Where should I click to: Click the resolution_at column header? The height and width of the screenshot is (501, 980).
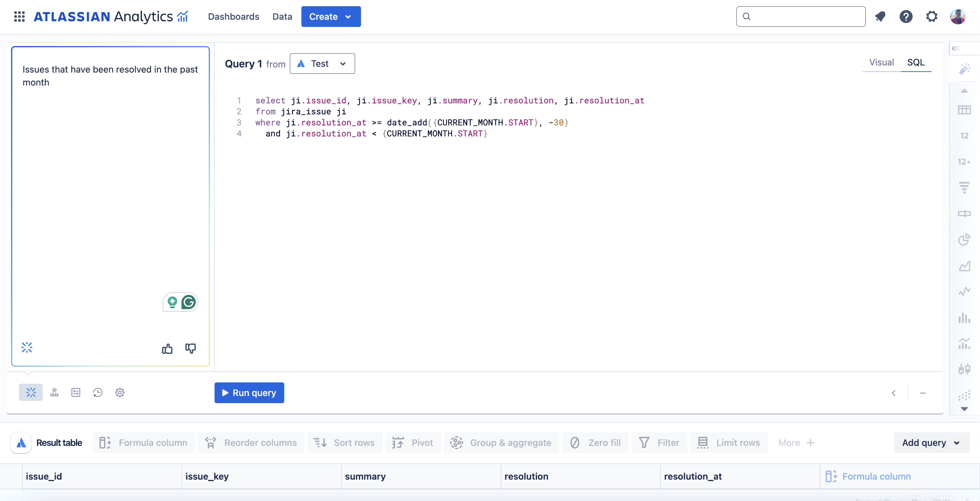(740, 476)
